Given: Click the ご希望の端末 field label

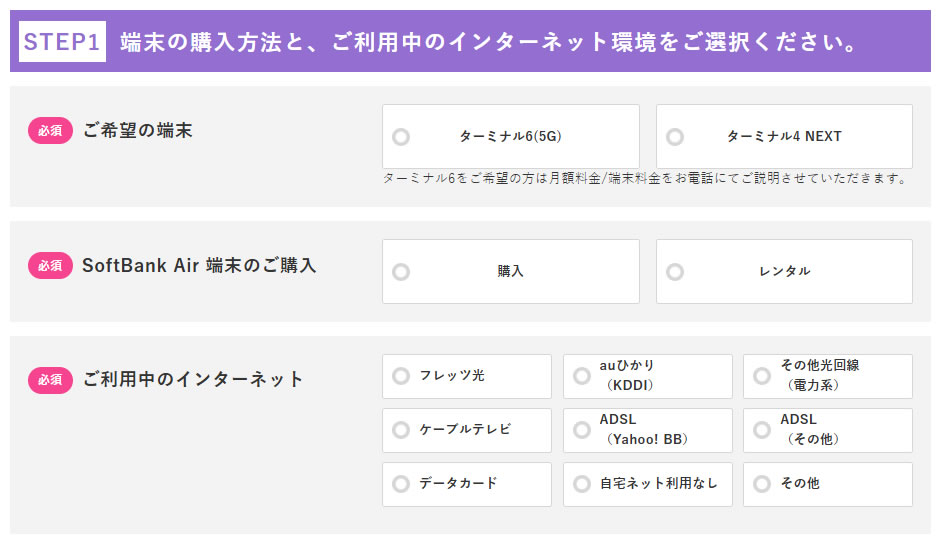Looking at the screenshot, I should (x=138, y=131).
